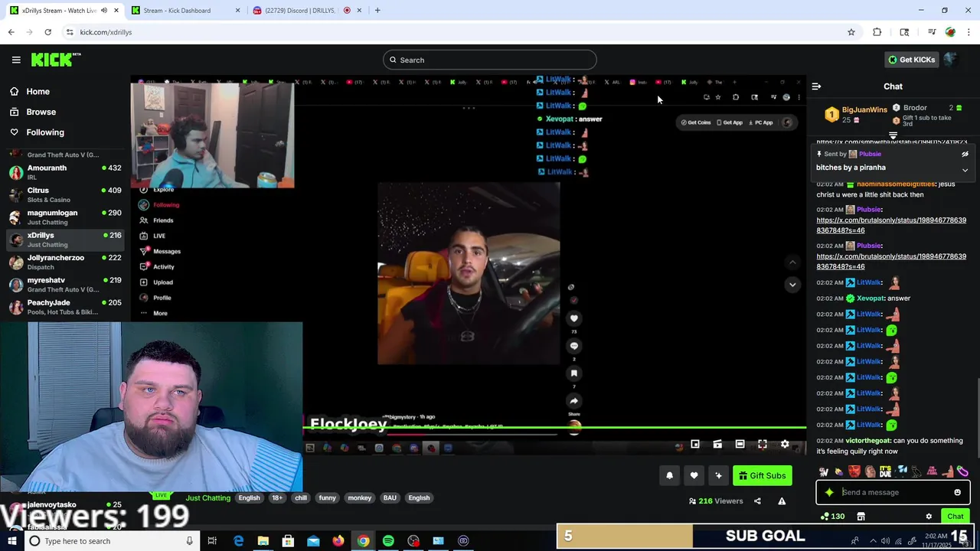The image size is (980, 551).
Task: Share the stream
Action: (x=757, y=501)
